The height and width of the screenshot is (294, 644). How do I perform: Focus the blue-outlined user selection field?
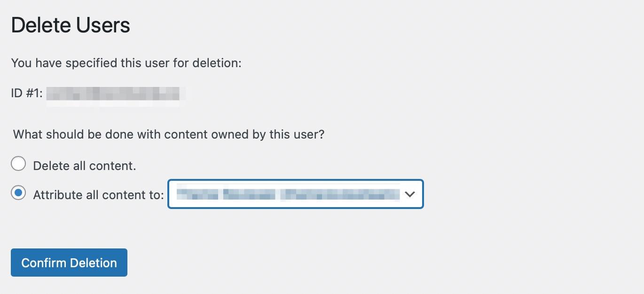[x=296, y=194]
